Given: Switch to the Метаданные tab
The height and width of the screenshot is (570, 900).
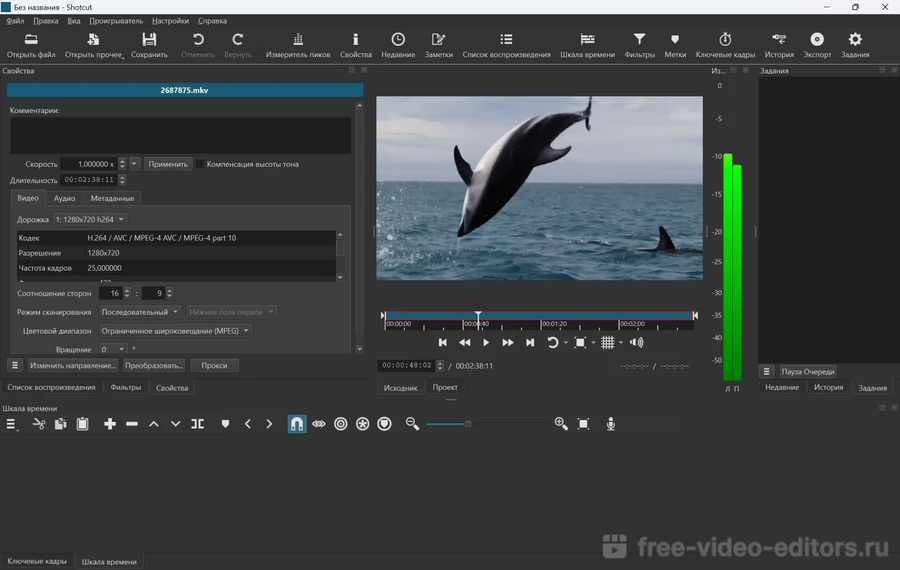Looking at the screenshot, I should [x=112, y=198].
